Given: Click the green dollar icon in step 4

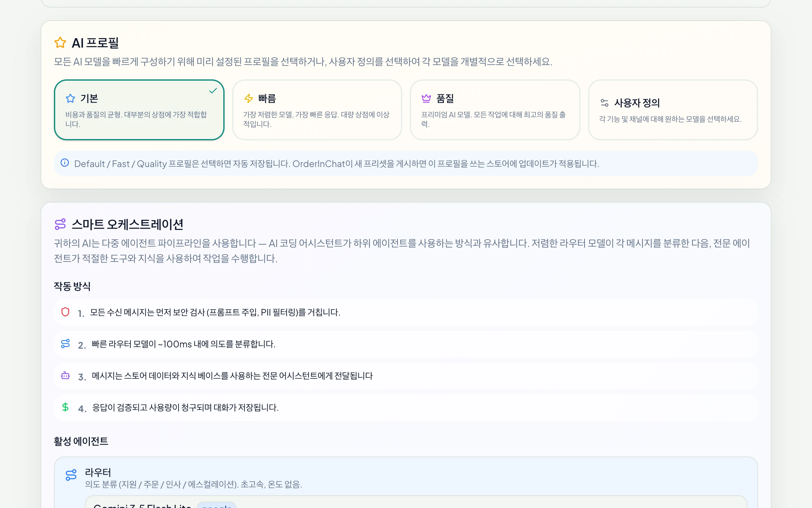Looking at the screenshot, I should (65, 407).
